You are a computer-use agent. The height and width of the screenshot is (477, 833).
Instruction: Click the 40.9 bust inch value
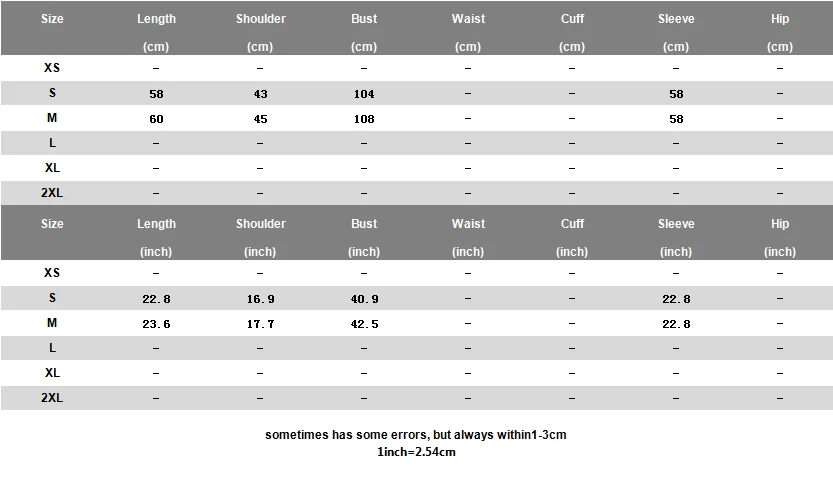tap(364, 299)
